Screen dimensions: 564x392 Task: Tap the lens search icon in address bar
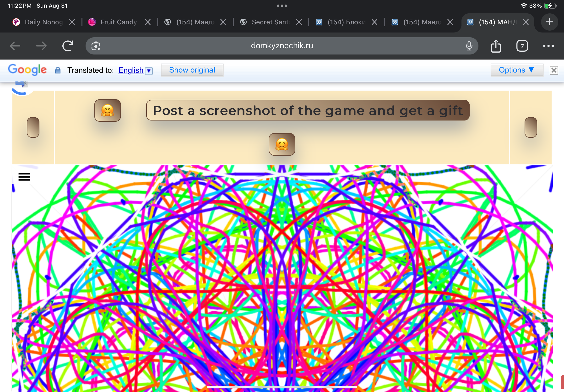(x=96, y=46)
